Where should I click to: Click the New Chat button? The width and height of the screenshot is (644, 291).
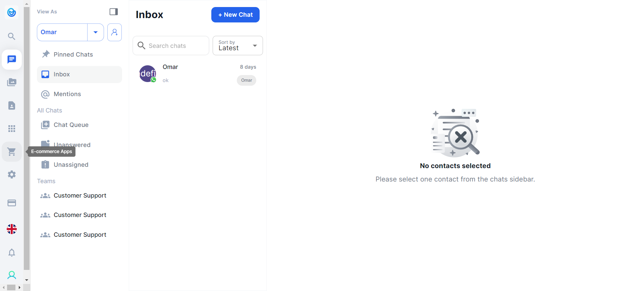pos(235,15)
